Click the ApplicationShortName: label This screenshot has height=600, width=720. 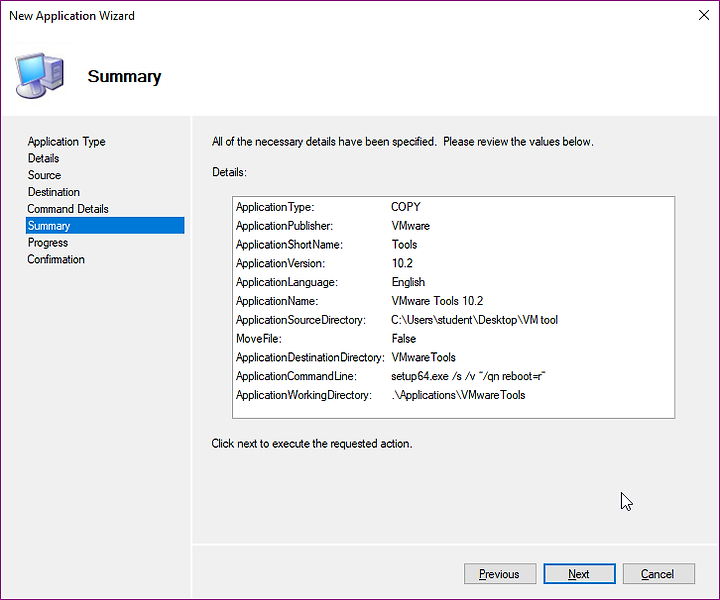point(289,245)
